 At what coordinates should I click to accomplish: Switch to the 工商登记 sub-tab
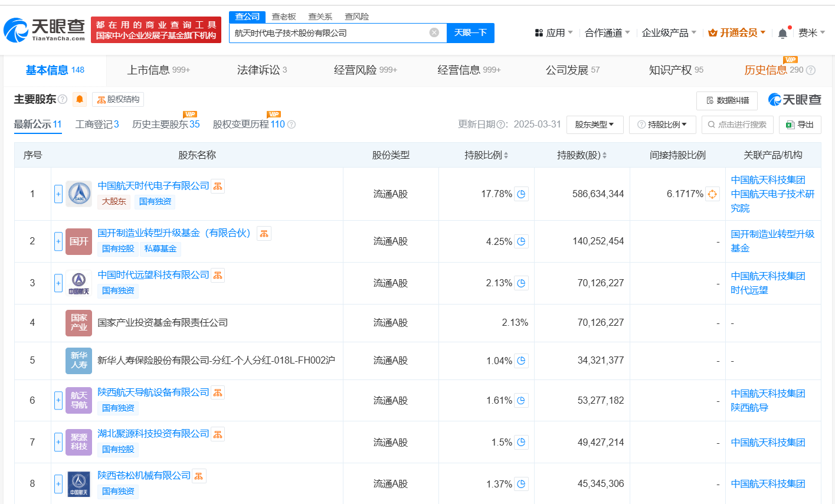coord(97,124)
